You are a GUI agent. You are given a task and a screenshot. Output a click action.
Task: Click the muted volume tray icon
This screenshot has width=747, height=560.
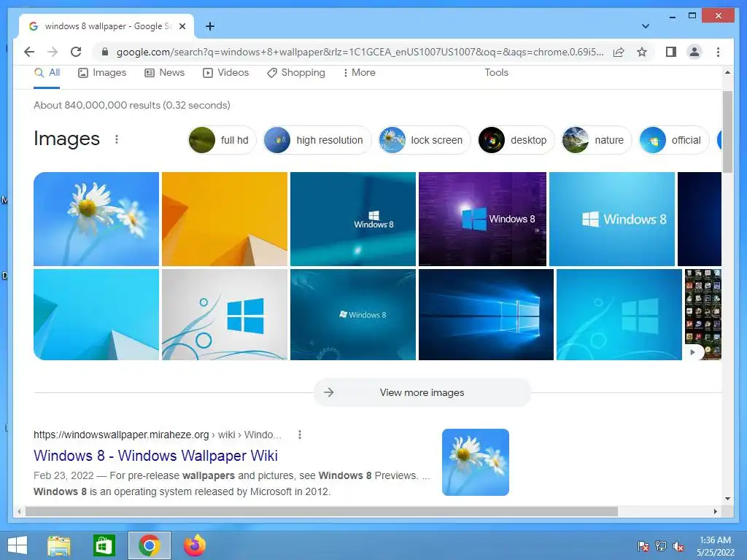click(x=678, y=546)
